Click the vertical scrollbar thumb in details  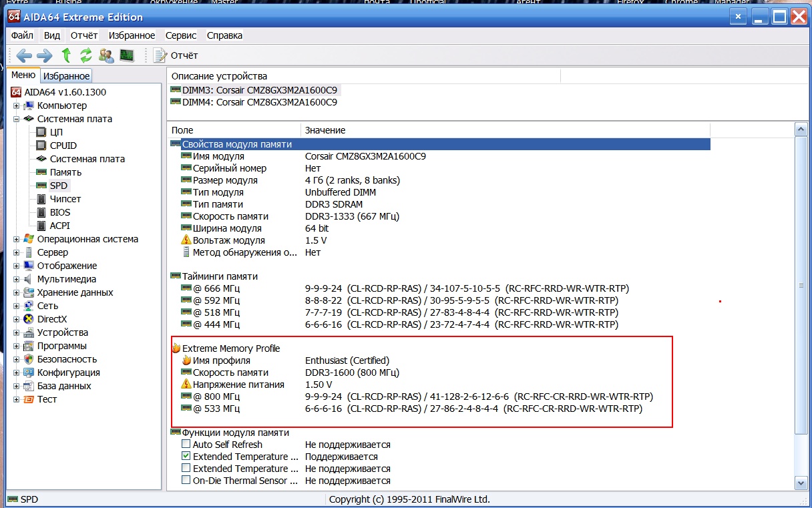point(801,286)
